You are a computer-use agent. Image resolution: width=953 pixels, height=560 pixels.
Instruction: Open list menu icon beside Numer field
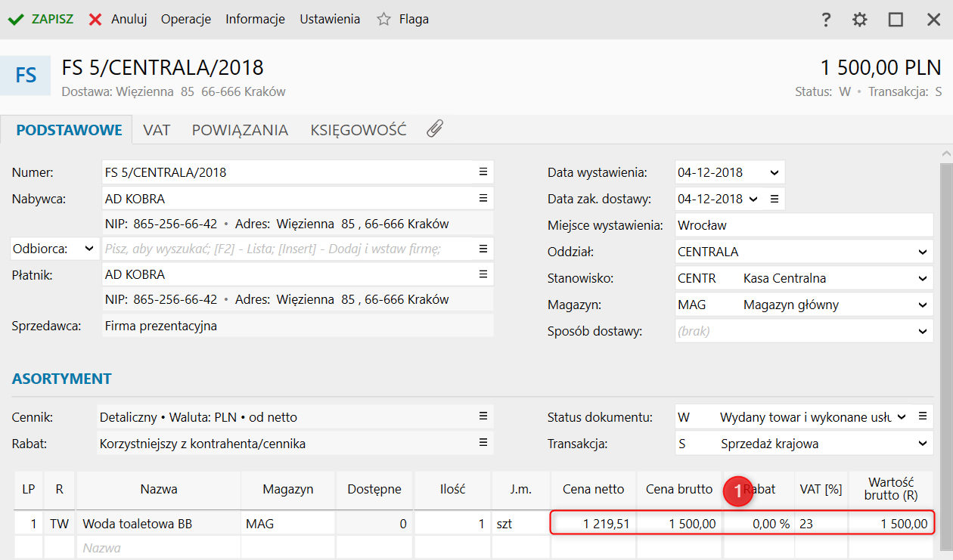[483, 172]
